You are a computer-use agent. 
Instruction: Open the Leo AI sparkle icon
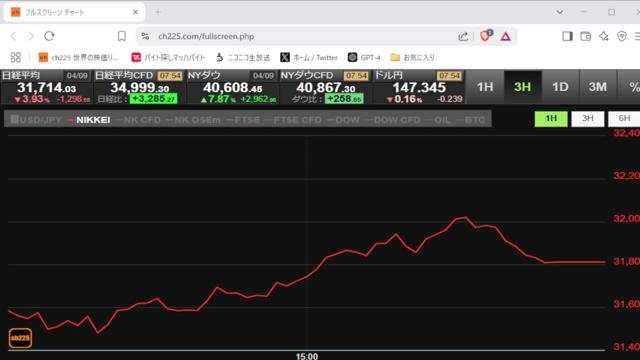pyautogui.click(x=604, y=36)
